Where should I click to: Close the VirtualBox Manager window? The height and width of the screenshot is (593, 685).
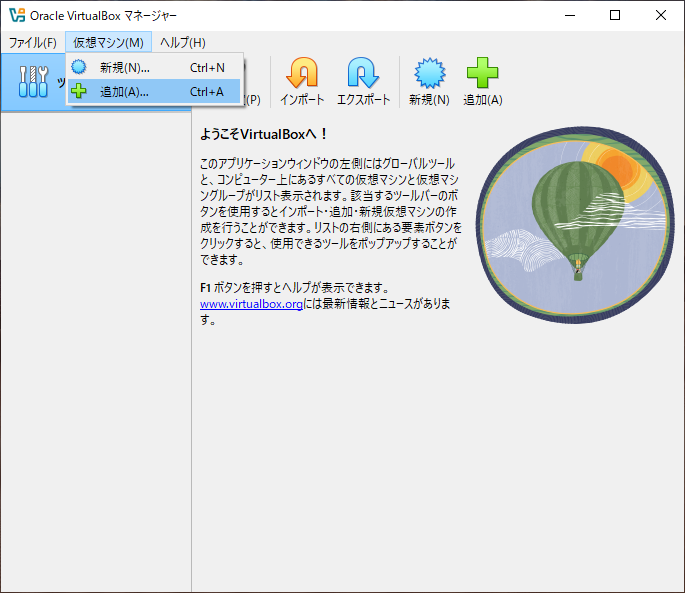[x=661, y=15]
